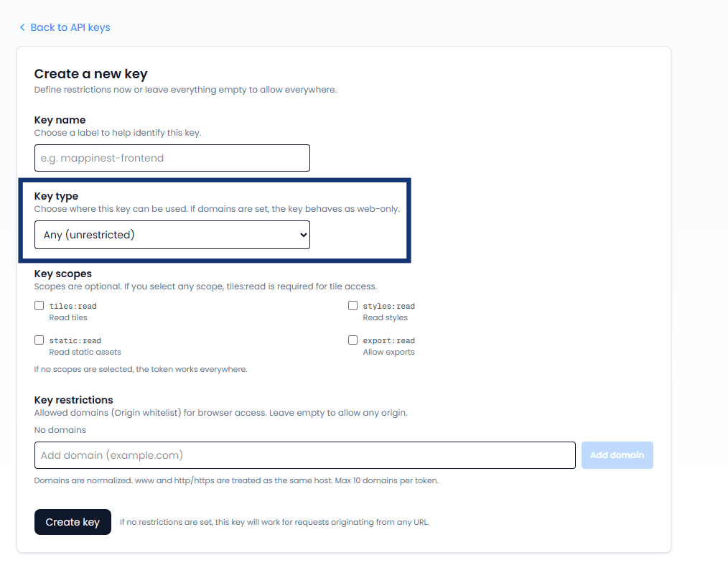Click the Create key button

tap(73, 522)
